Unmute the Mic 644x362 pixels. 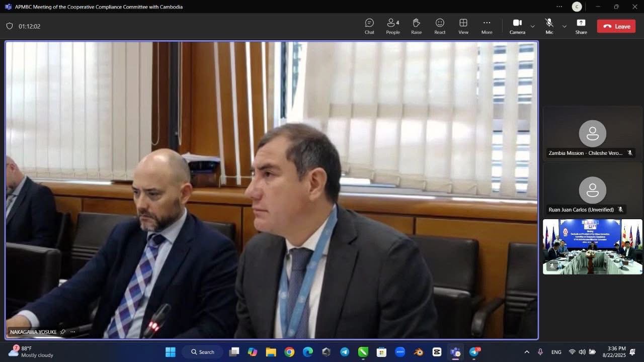(x=549, y=26)
